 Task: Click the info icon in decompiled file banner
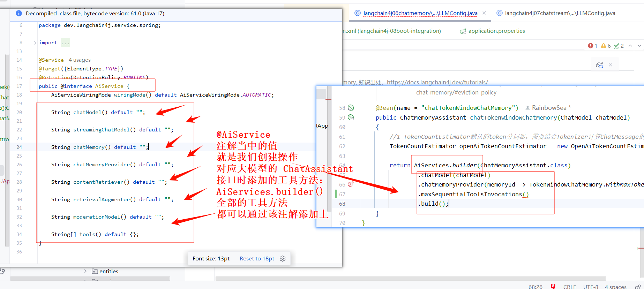pos(19,13)
